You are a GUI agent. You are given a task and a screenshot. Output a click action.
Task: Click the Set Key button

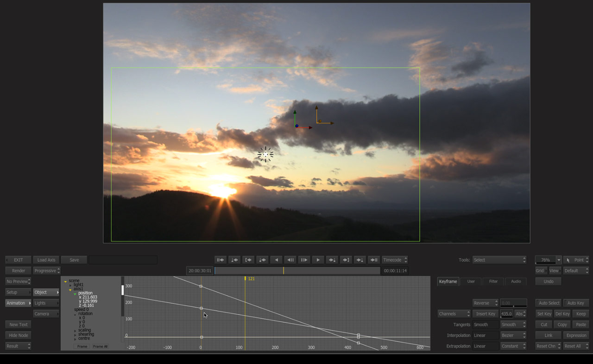pos(544,314)
